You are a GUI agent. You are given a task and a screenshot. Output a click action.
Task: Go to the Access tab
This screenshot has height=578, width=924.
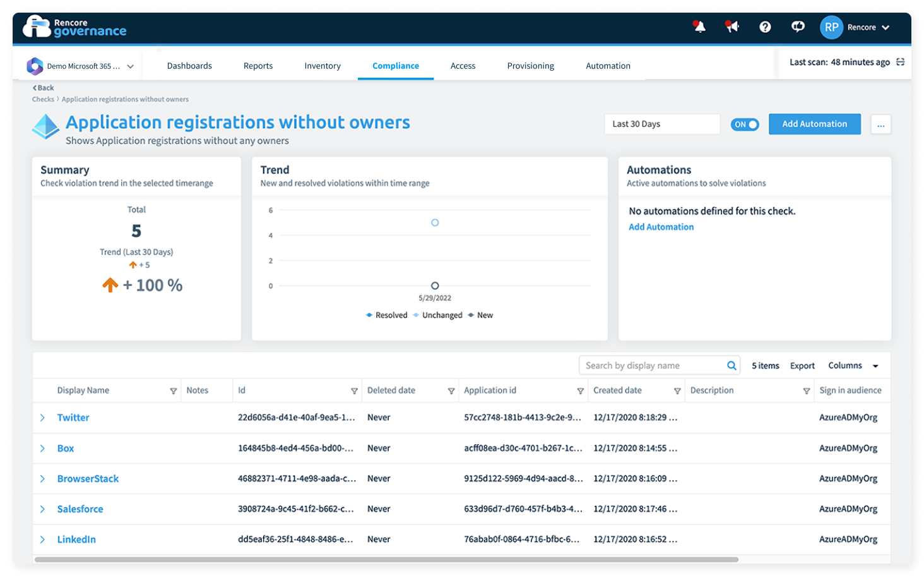click(463, 66)
